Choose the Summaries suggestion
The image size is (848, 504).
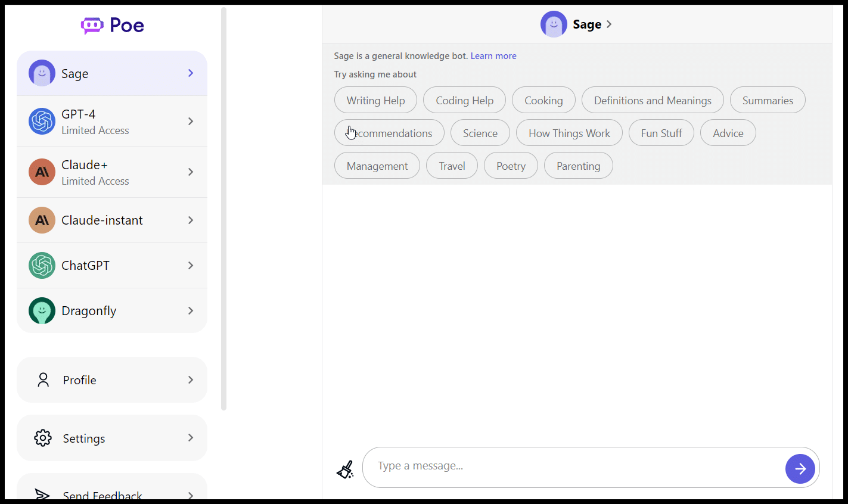tap(768, 100)
